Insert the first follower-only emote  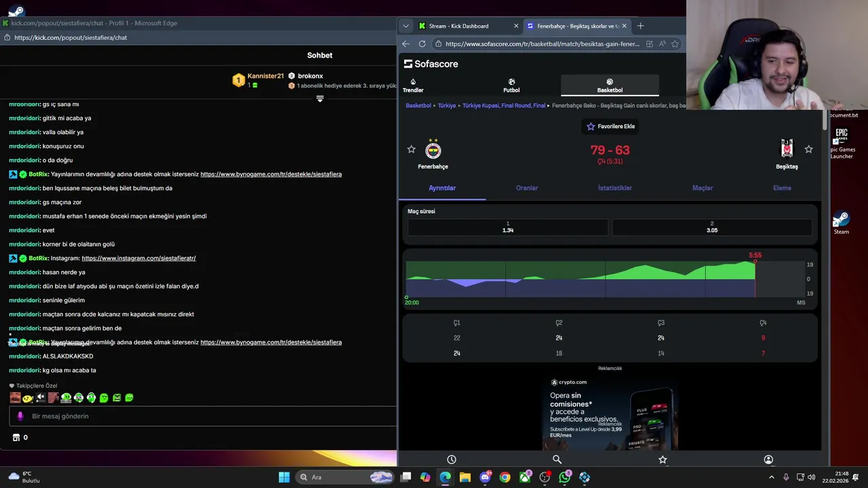[x=15, y=398]
